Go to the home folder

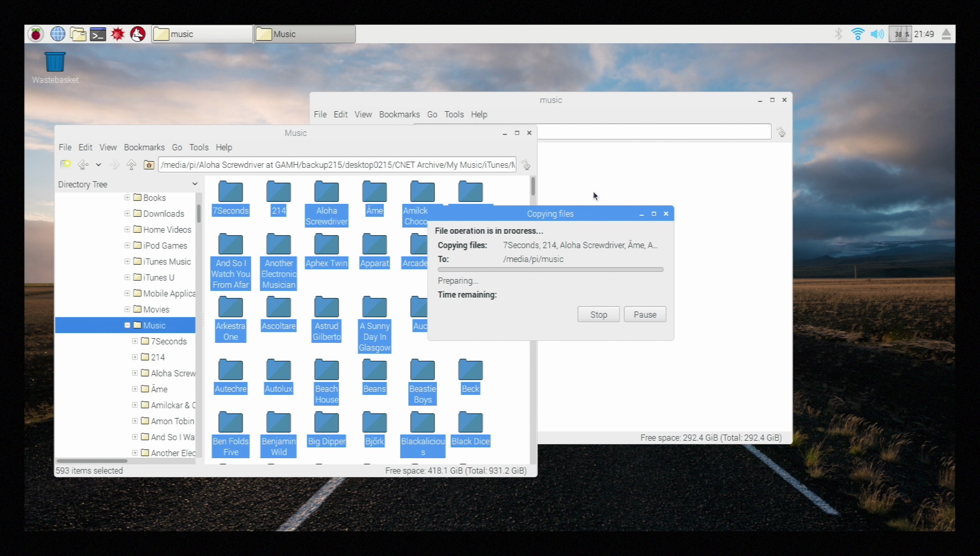[149, 164]
